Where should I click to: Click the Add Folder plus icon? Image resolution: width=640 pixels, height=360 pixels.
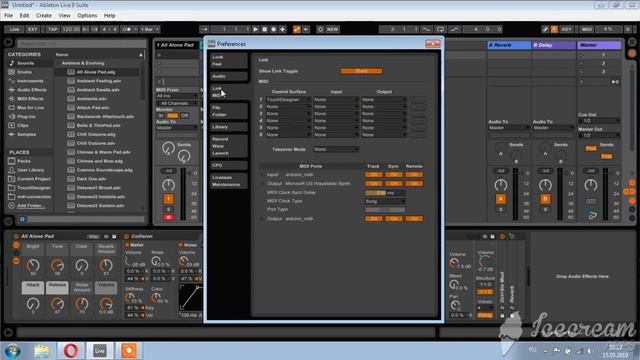point(11,206)
